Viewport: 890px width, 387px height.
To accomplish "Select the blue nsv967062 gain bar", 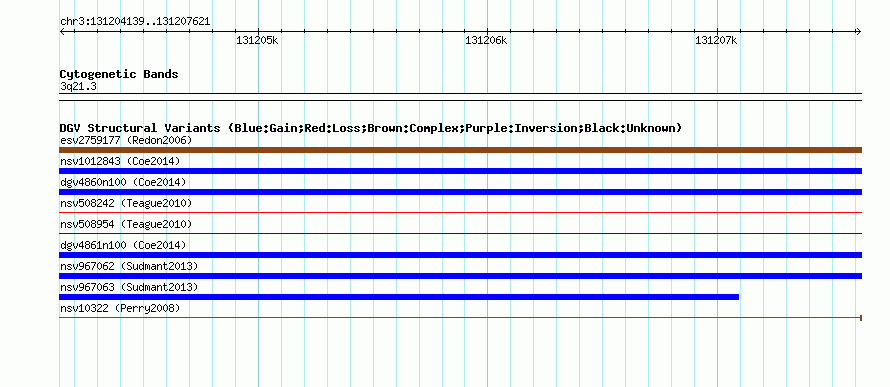I will click(x=460, y=276).
